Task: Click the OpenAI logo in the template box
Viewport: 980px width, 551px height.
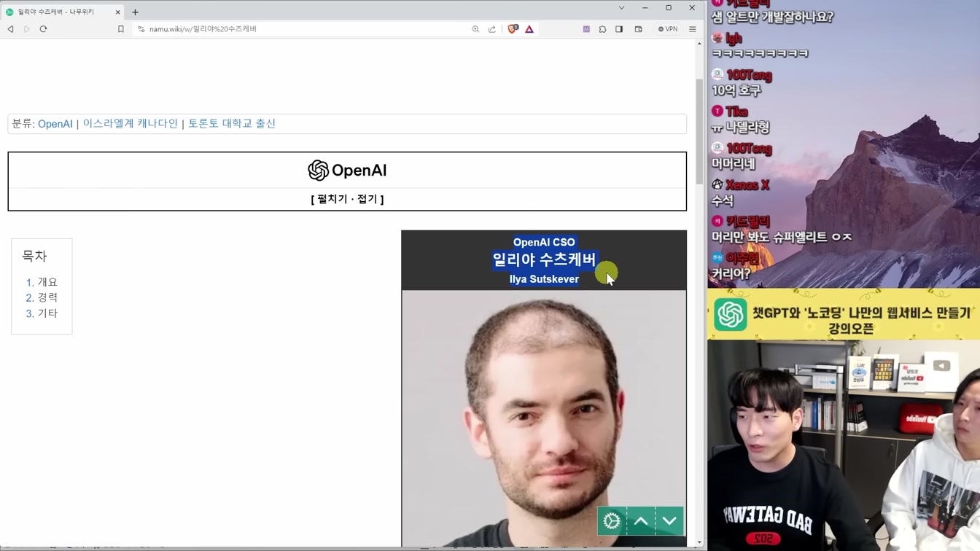Action: 347,171
